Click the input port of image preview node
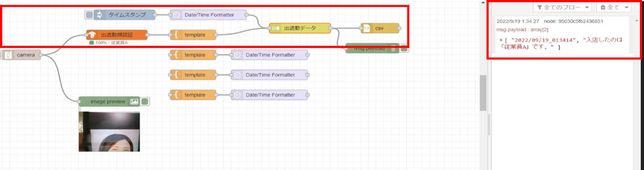 [x=79, y=101]
